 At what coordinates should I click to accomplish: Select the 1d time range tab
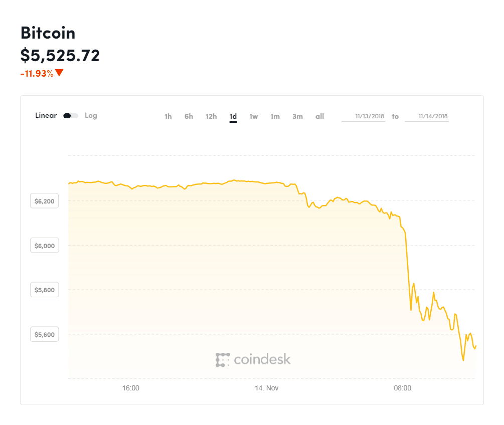(x=233, y=116)
